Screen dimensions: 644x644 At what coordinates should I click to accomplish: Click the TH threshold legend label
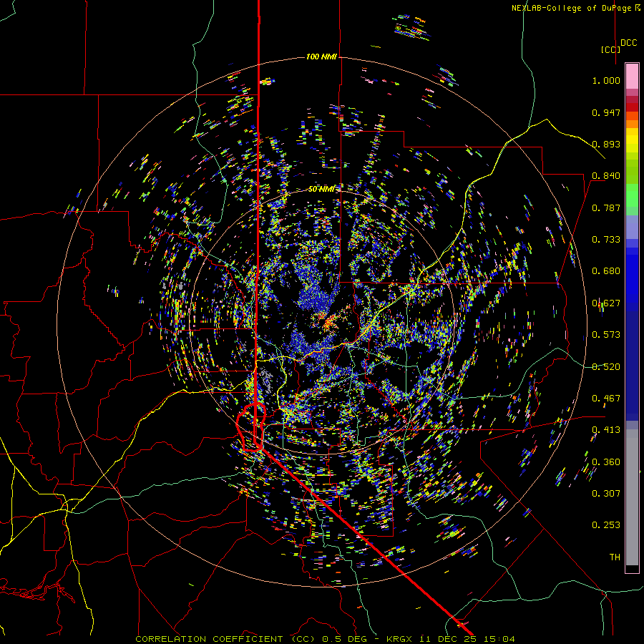click(615, 557)
